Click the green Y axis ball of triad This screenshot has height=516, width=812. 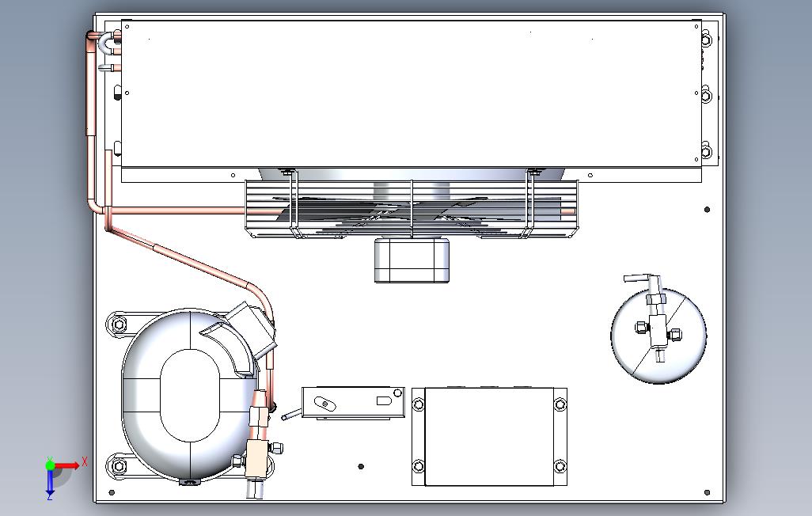pos(50,465)
